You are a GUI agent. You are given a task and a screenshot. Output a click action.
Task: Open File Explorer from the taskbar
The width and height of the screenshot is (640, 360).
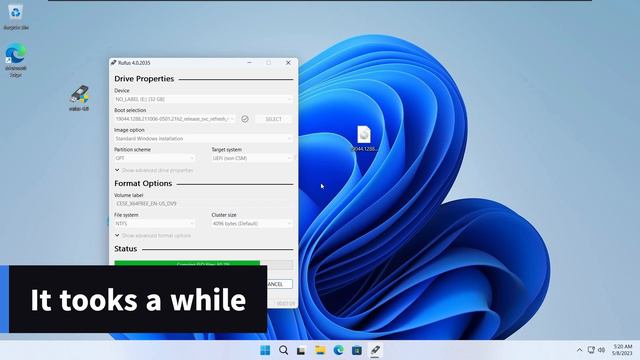pos(320,350)
